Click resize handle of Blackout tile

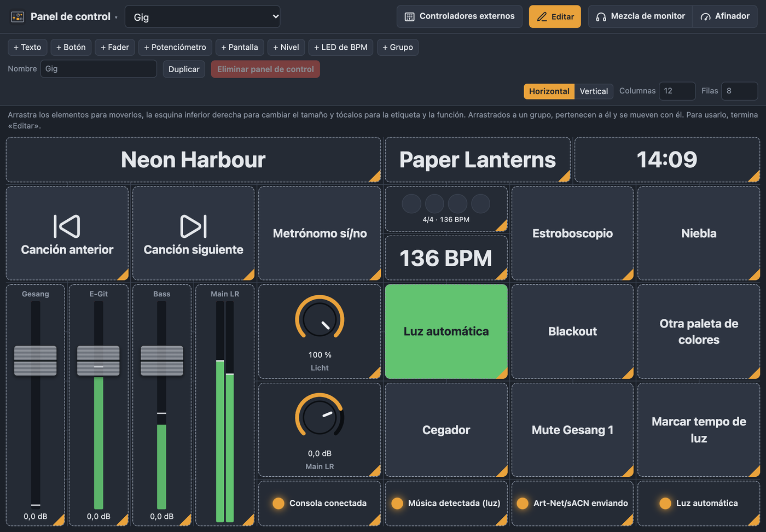628,373
